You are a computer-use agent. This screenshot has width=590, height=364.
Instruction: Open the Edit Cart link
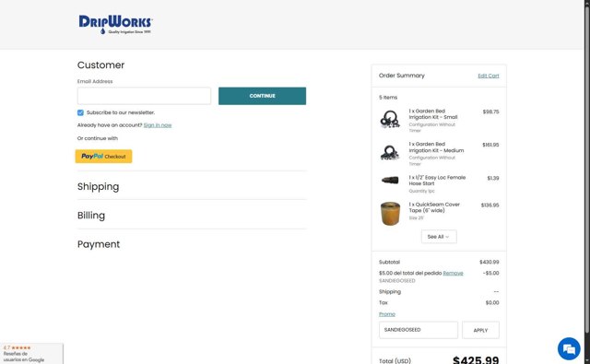(x=489, y=76)
